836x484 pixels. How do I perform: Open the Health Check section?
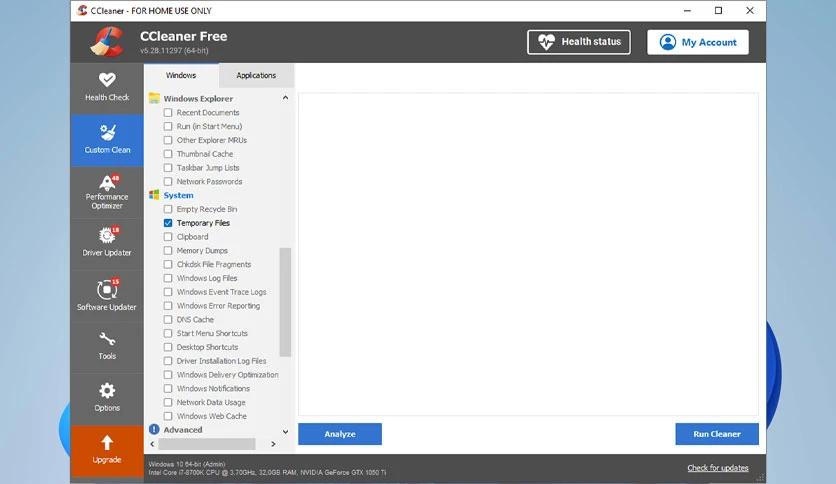(107, 88)
